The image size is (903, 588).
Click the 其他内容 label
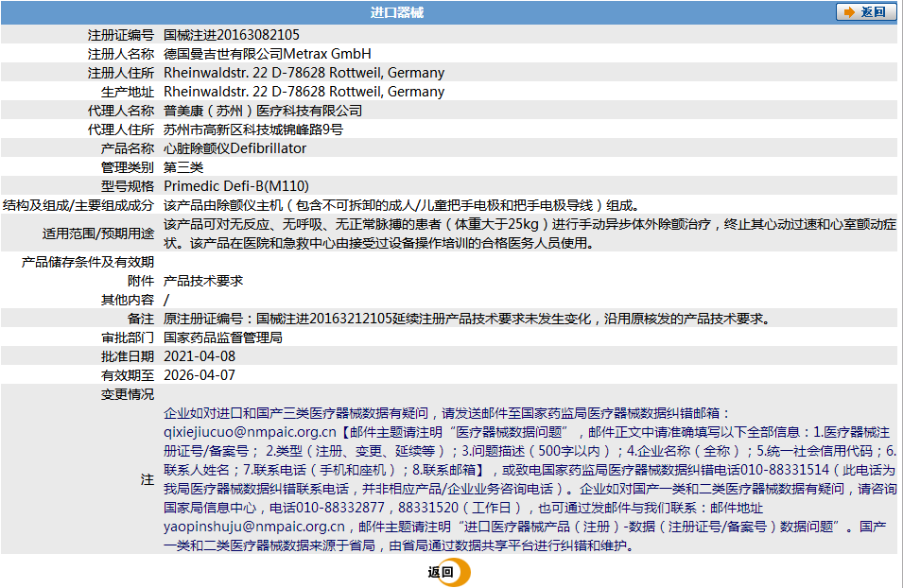[x=128, y=300]
